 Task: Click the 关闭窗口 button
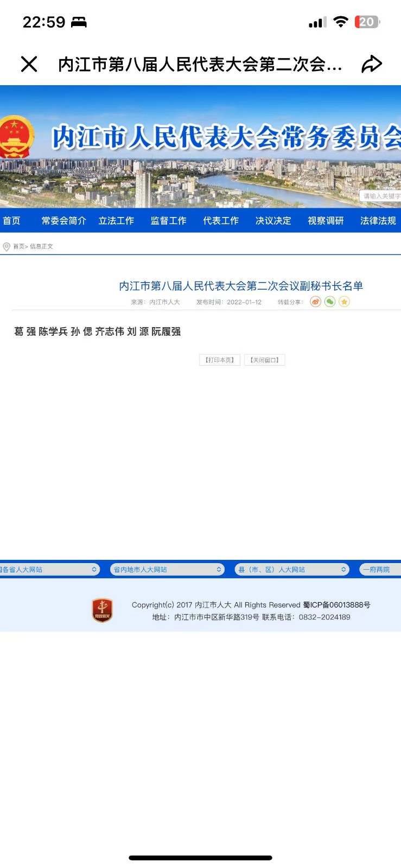[264, 360]
